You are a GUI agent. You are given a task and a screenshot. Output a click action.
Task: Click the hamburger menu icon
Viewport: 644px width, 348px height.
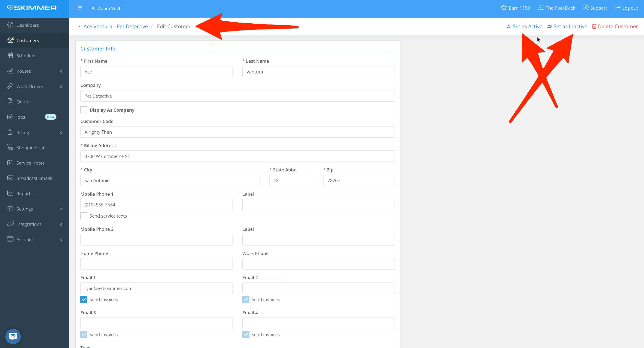(80, 8)
